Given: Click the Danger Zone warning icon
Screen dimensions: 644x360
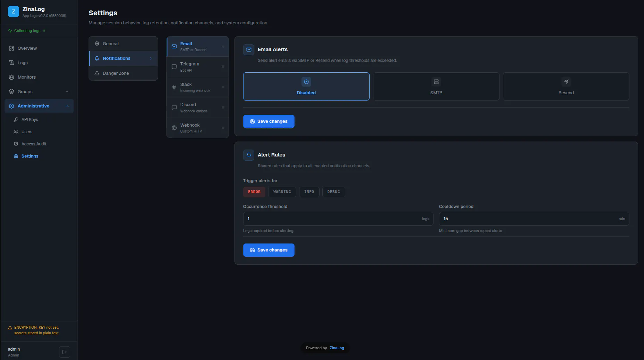Looking at the screenshot, I should [97, 73].
